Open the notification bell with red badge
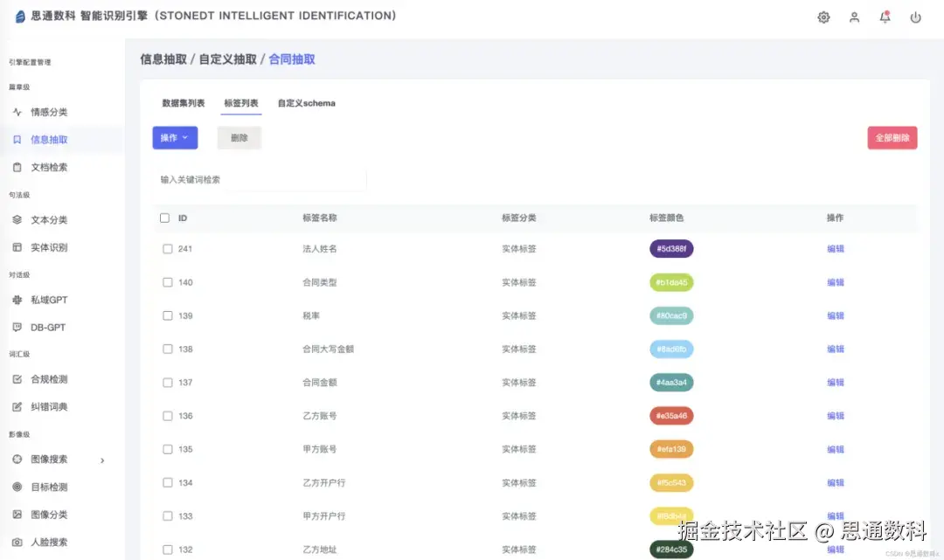The width and height of the screenshot is (944, 560). pos(885,17)
